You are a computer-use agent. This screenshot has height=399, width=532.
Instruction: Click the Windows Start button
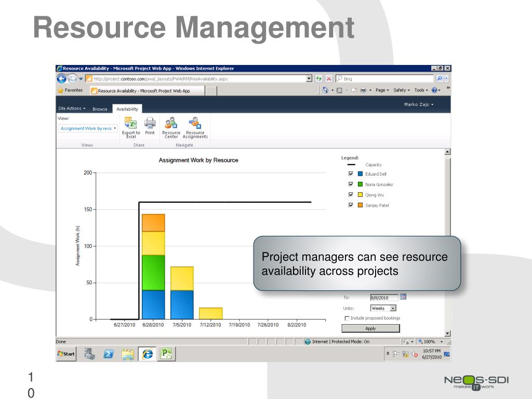point(66,354)
